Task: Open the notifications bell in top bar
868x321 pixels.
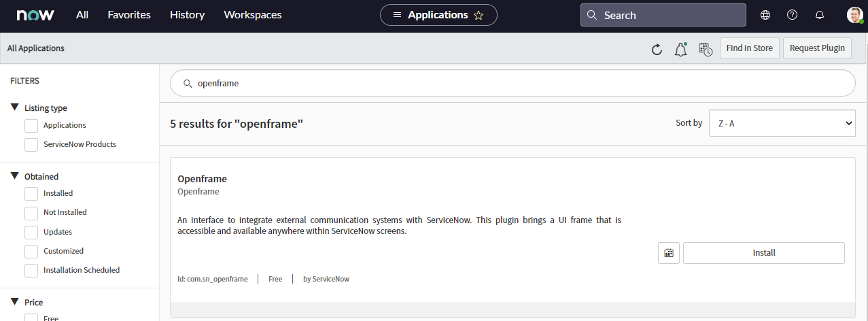Action: pyautogui.click(x=820, y=15)
